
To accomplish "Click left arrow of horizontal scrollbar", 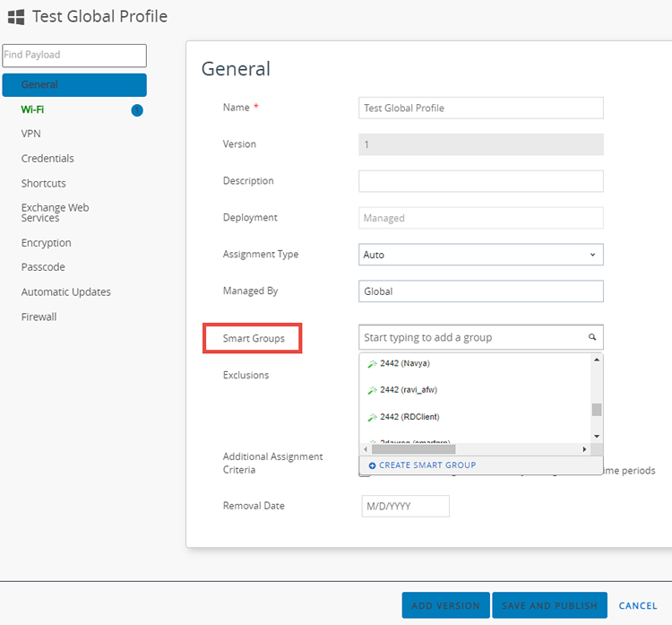I will (366, 449).
